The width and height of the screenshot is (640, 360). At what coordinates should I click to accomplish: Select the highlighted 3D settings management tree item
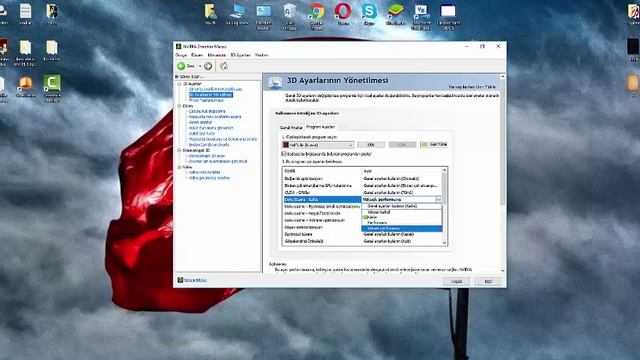(211, 95)
